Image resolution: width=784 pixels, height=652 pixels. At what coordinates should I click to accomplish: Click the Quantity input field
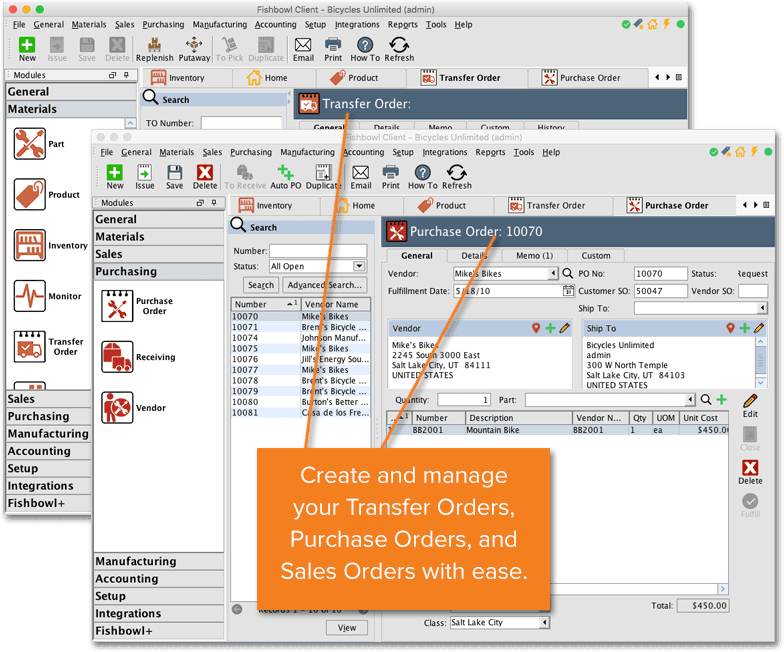(x=464, y=400)
